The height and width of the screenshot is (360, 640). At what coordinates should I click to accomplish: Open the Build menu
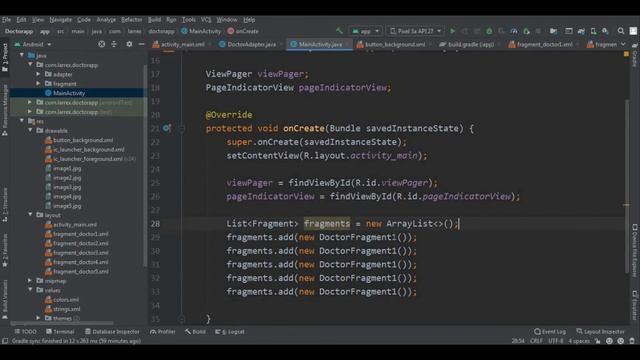pos(154,20)
